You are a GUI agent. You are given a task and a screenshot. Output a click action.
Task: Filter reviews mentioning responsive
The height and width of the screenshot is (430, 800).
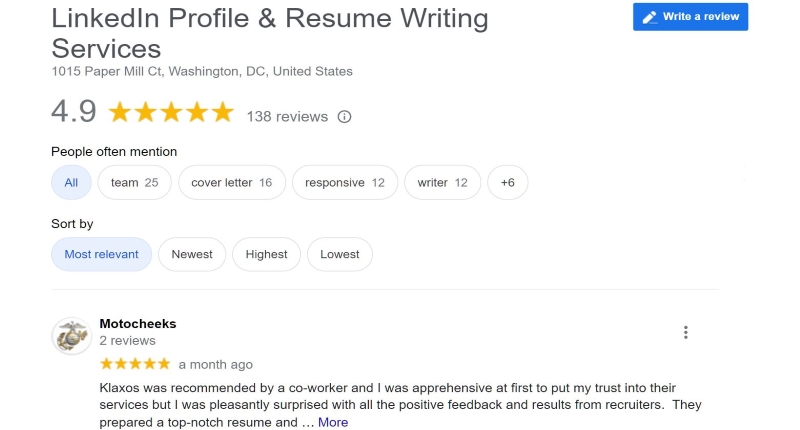pyautogui.click(x=345, y=183)
